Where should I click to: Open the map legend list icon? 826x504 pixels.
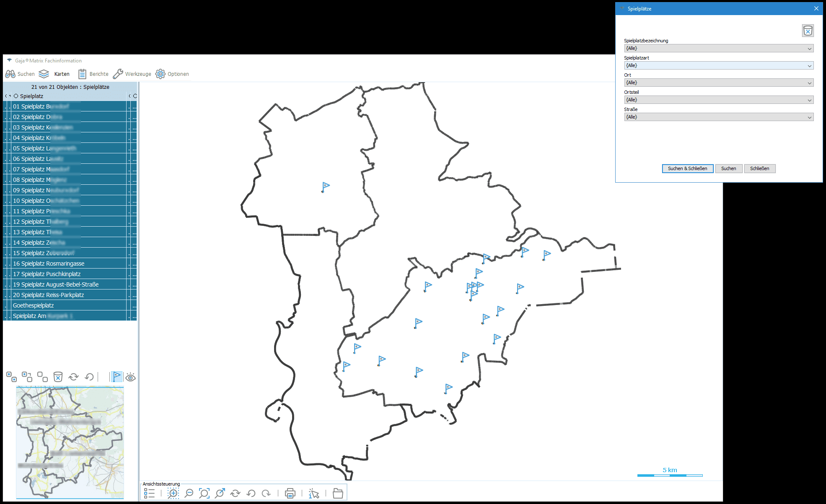(149, 493)
